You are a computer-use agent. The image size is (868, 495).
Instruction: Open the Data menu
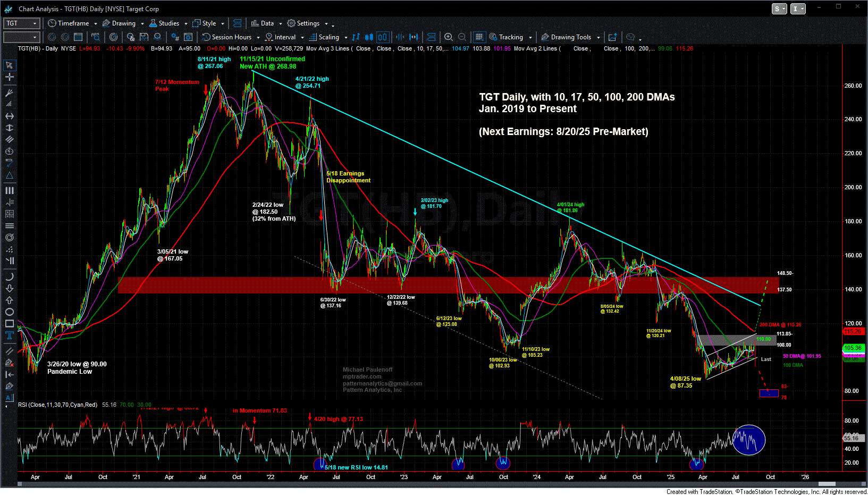click(x=263, y=23)
